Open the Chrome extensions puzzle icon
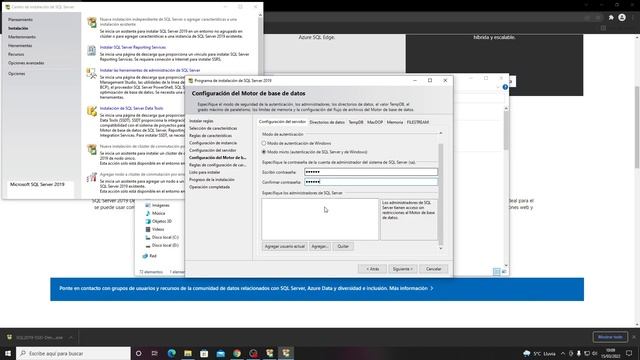The height and width of the screenshot is (360, 640). 611,18
